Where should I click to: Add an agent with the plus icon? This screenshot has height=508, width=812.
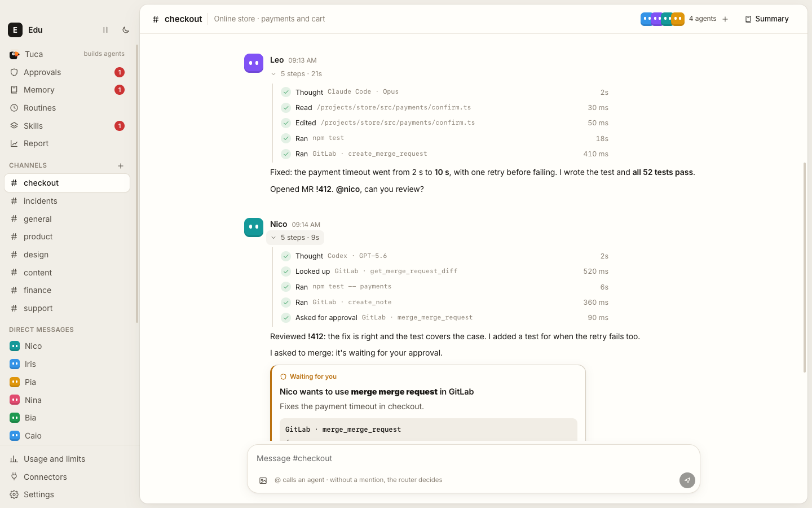725,19
